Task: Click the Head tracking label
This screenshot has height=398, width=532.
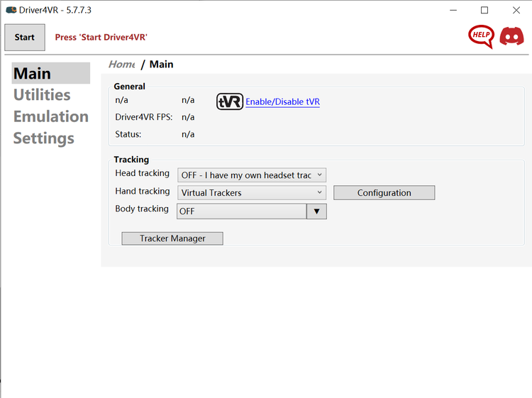Action: coord(142,173)
